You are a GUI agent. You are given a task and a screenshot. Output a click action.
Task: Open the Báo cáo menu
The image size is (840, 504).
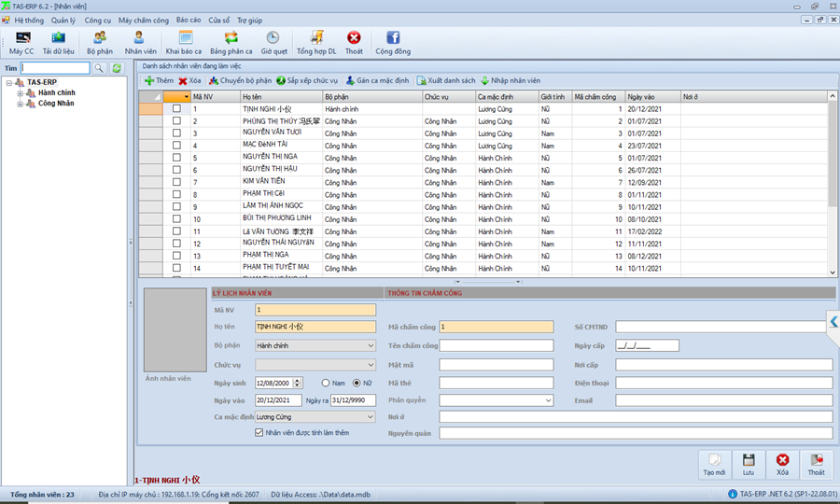(188, 20)
